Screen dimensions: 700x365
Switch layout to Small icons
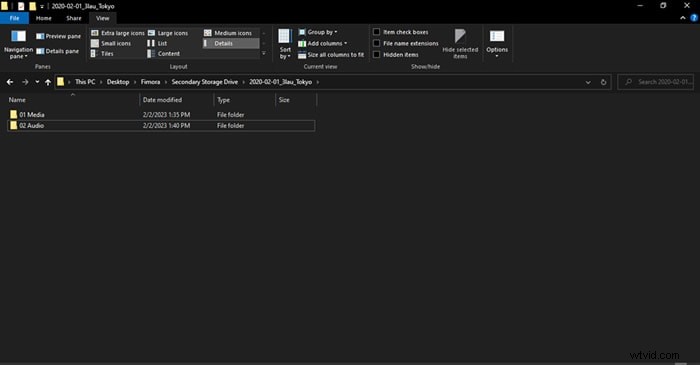[111, 43]
